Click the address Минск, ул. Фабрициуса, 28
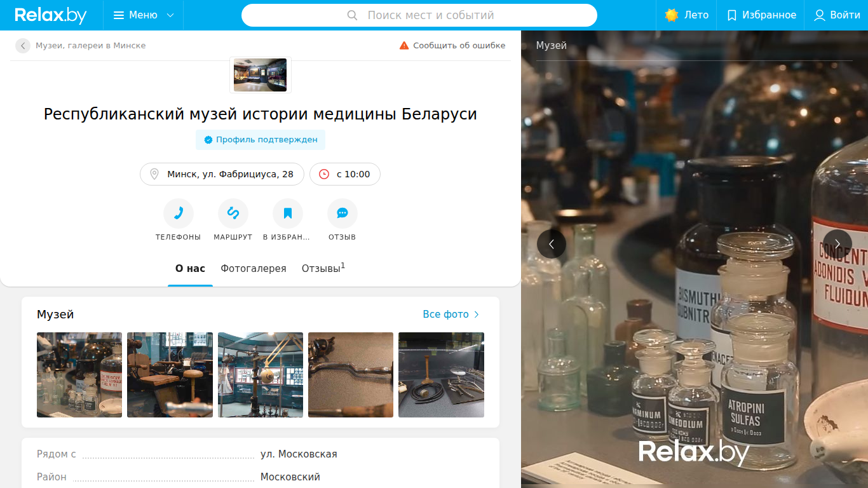The width and height of the screenshot is (868, 488). tap(222, 174)
